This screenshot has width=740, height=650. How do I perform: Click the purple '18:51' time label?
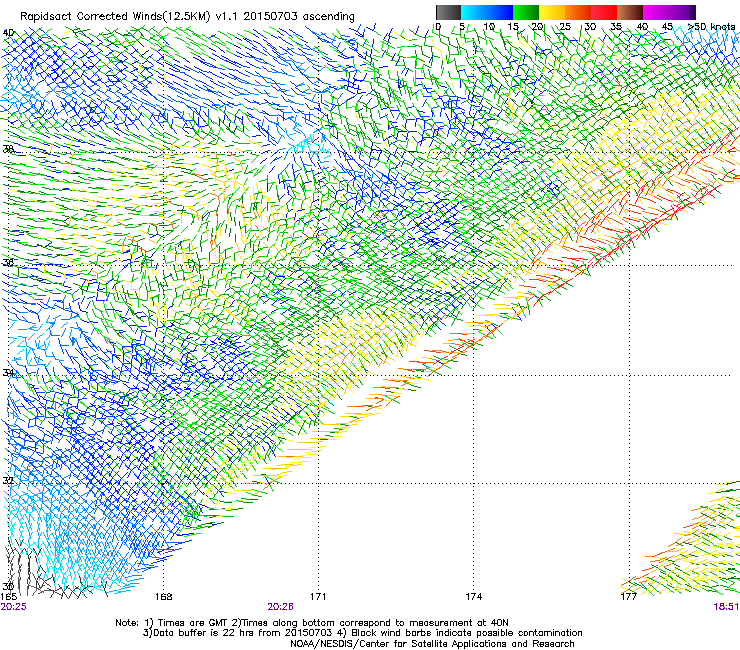coord(726,607)
